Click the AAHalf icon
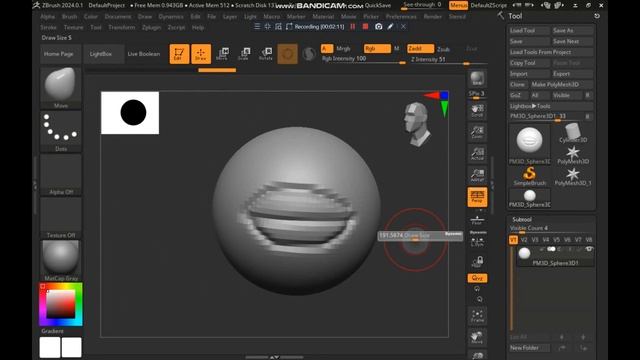 click(x=477, y=175)
